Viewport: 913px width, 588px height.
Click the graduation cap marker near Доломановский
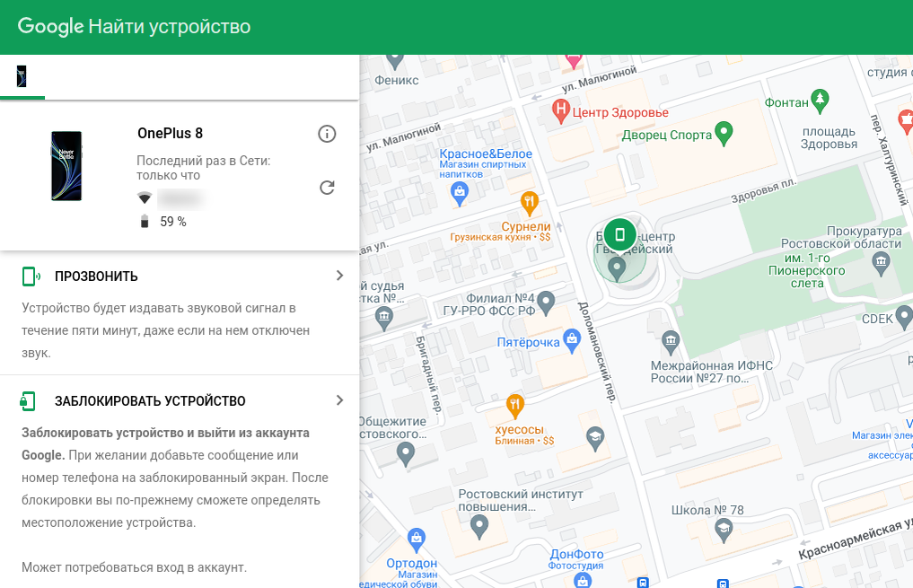(x=594, y=438)
